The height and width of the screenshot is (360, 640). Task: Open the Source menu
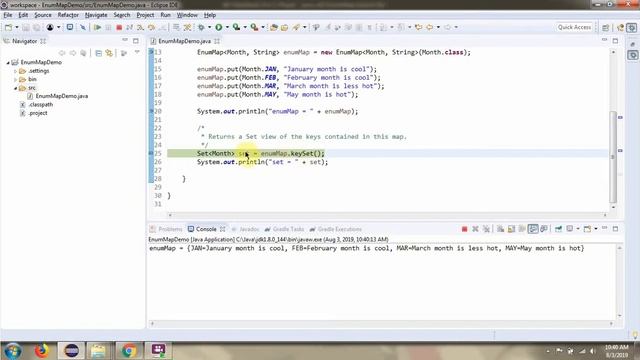[43, 15]
